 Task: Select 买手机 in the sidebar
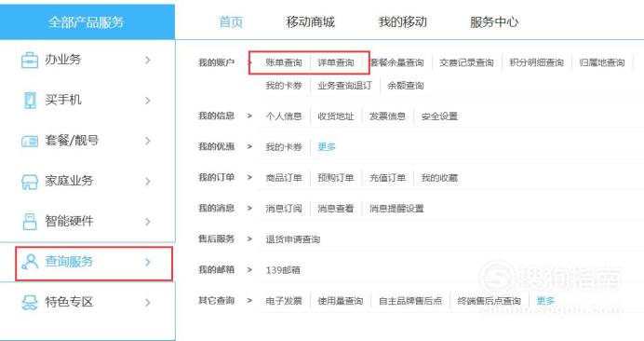click(x=63, y=100)
